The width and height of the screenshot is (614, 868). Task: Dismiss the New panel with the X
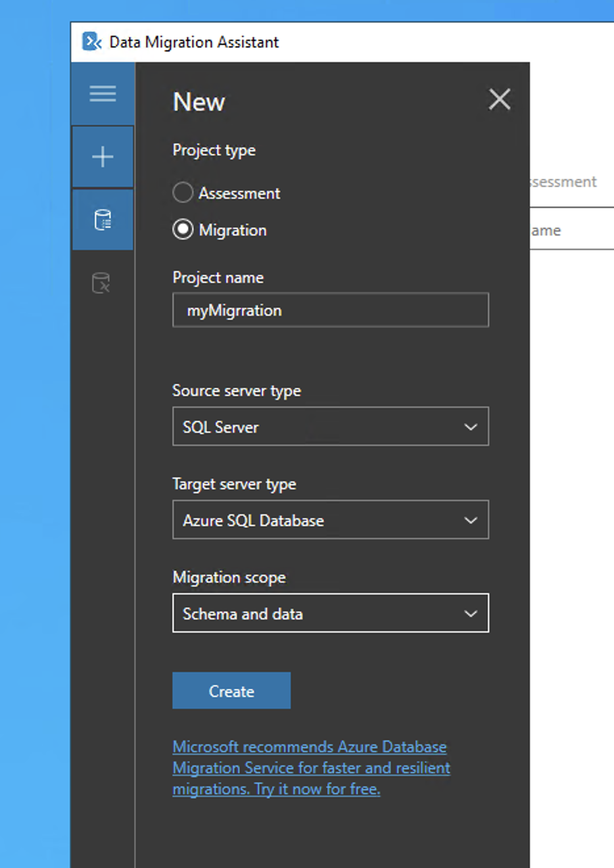[x=500, y=99]
